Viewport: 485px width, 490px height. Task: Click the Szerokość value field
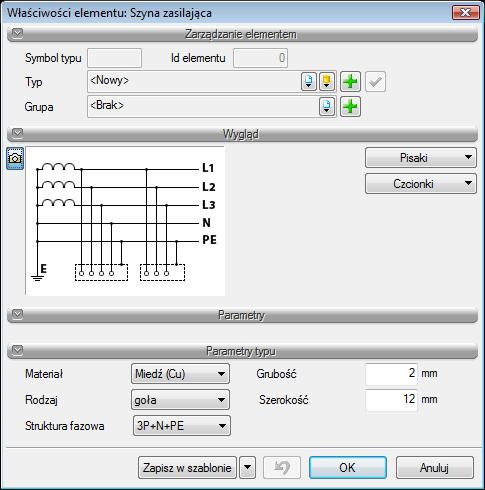[x=391, y=400]
